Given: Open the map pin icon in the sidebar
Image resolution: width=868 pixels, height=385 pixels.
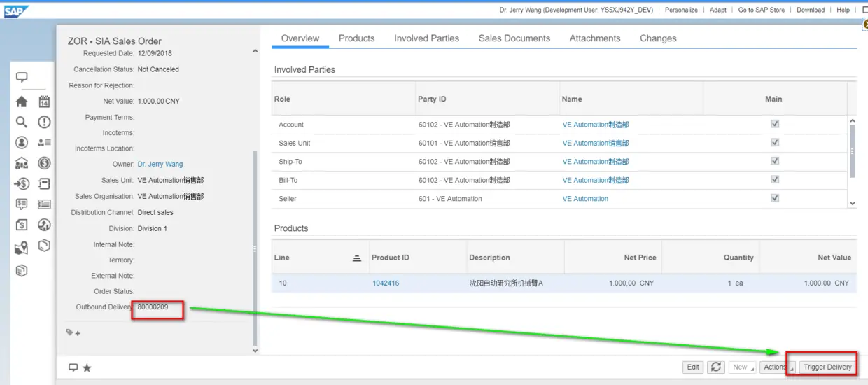Looking at the screenshot, I should coord(22,248).
